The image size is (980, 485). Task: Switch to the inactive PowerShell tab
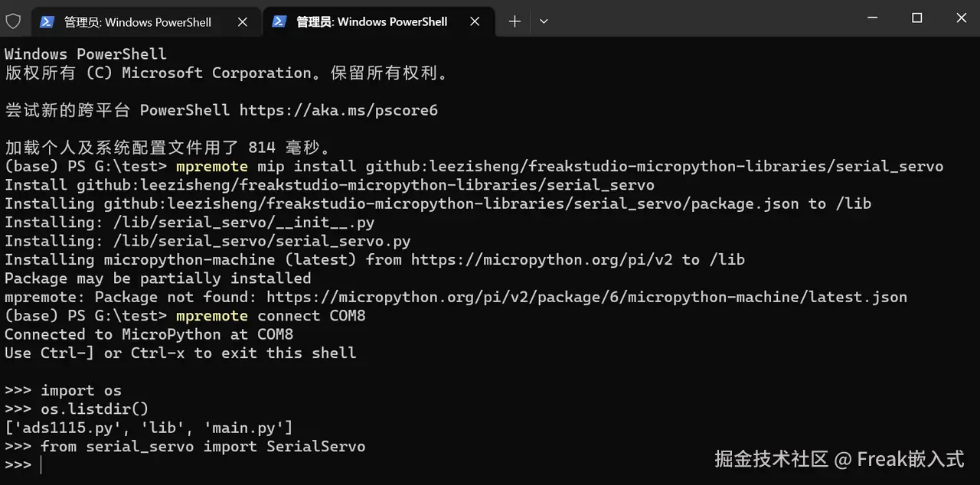point(137,22)
